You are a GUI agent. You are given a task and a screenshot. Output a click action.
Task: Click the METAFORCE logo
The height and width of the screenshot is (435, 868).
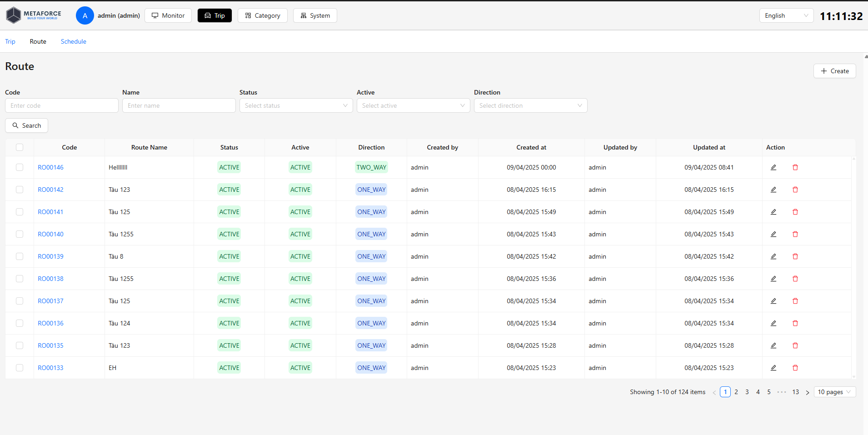(34, 15)
